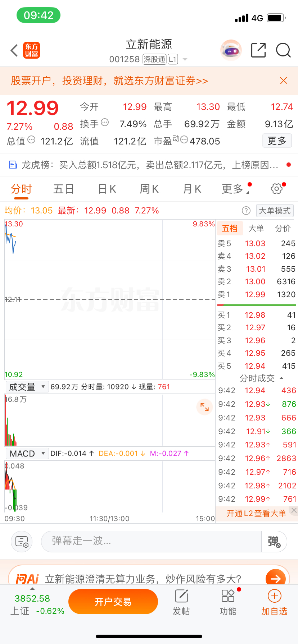Viewport: 298px width, 644px height.
Task: Switch to the 日K chart tab
Action: point(107,189)
